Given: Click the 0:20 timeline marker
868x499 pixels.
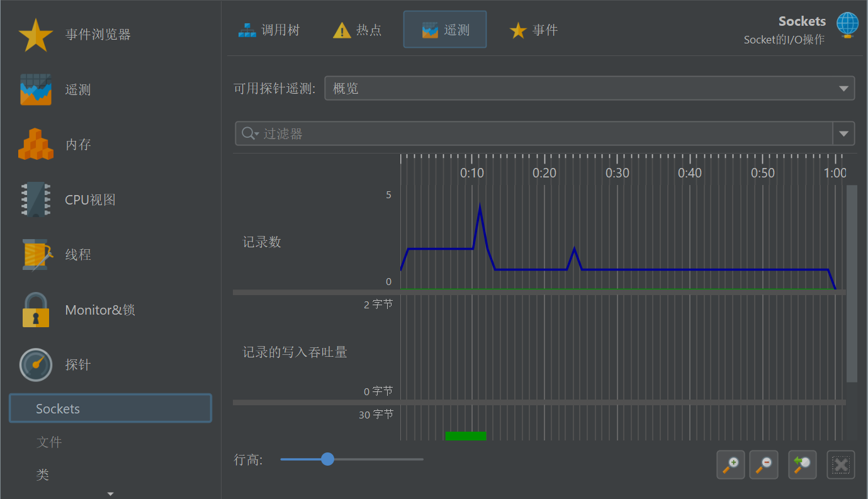Looking at the screenshot, I should coord(544,173).
